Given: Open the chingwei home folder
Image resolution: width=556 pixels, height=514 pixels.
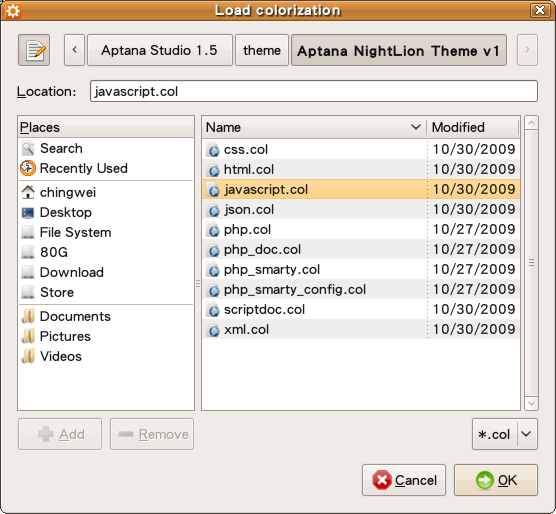Looking at the screenshot, I should click(x=106, y=192).
